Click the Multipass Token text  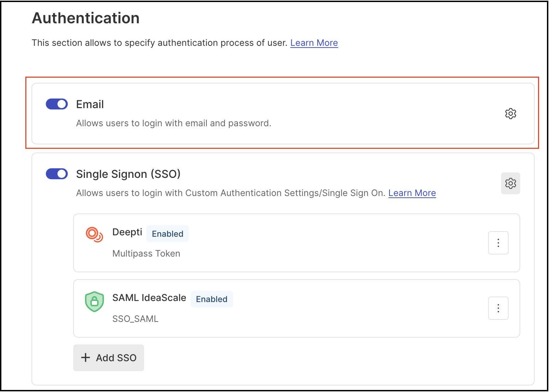[146, 253]
